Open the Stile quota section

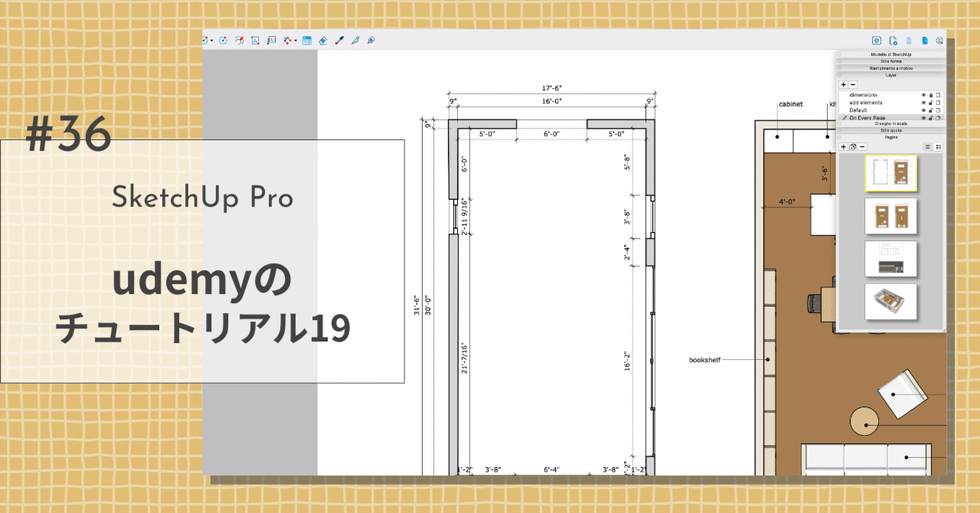point(891,130)
